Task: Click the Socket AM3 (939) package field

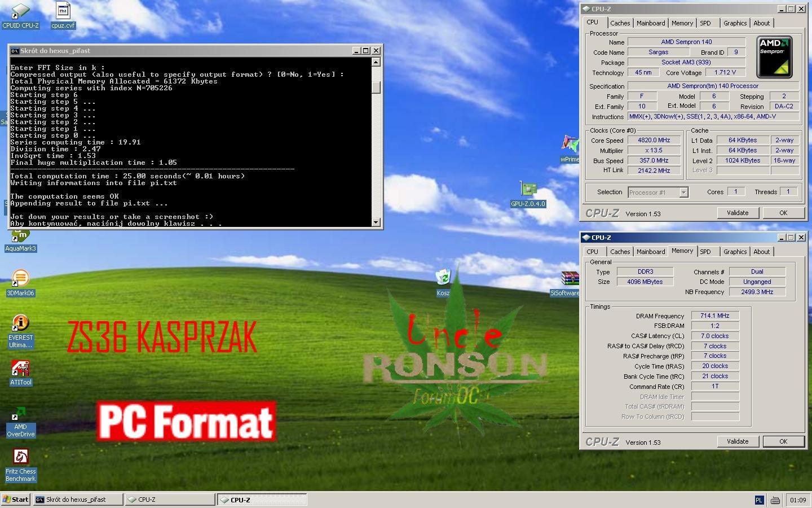Action: 686,63
